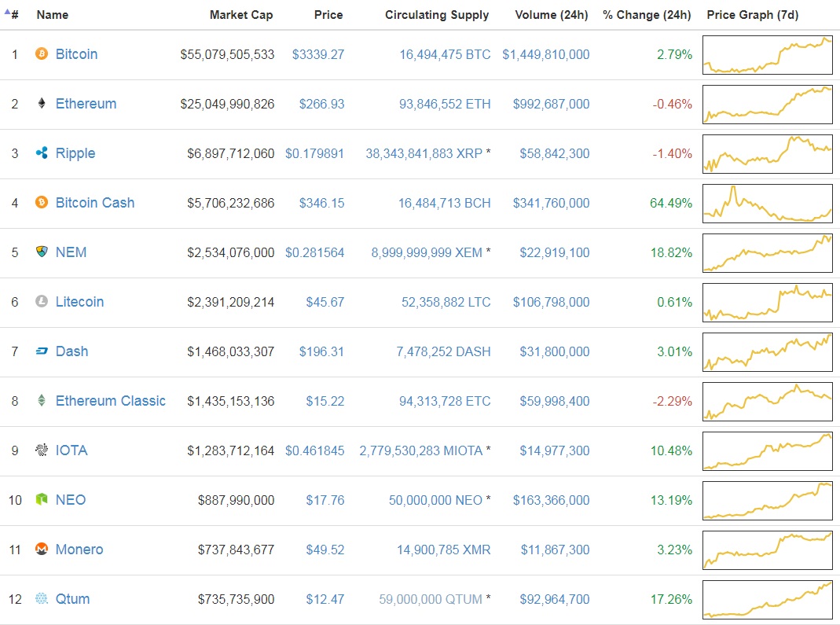This screenshot has width=840, height=625.
Task: Click Bitcoin price $3339.27
Action: [318, 55]
